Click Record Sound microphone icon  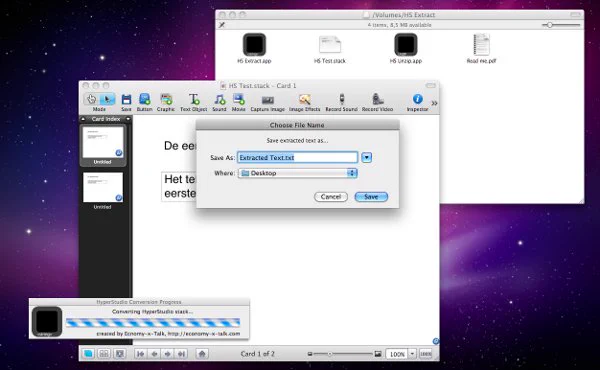(342, 99)
